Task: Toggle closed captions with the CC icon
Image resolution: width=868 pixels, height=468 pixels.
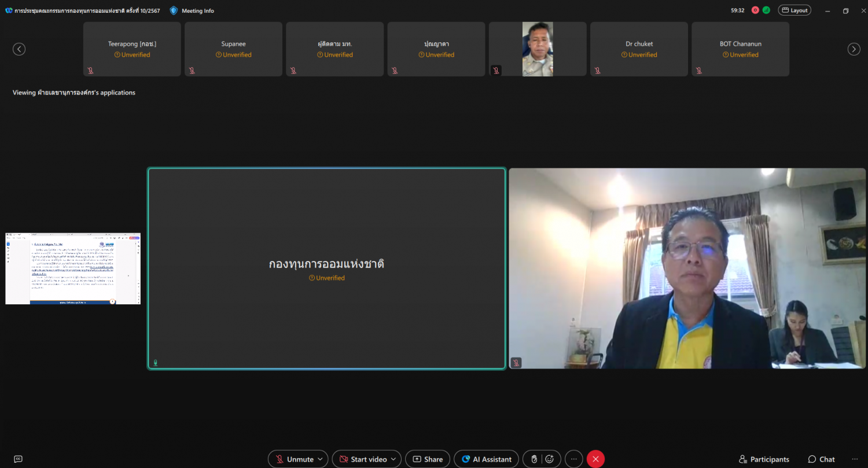Action: [18, 459]
